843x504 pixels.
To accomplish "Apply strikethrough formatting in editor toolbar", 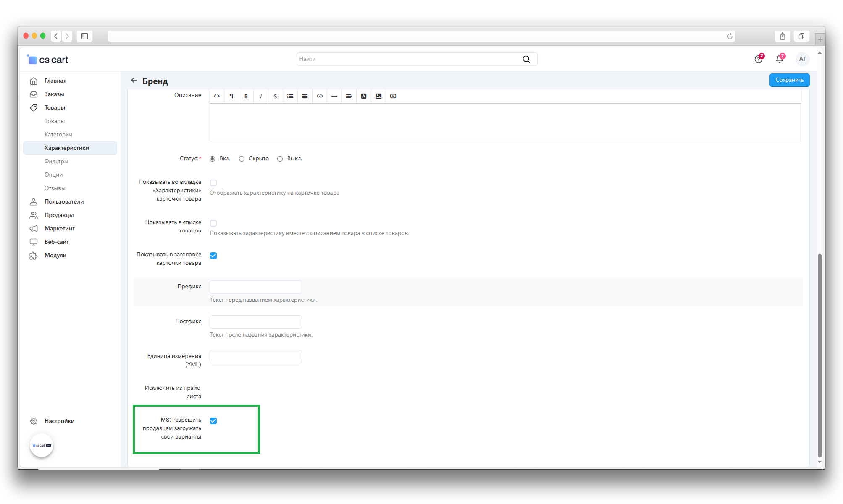I will pos(276,96).
